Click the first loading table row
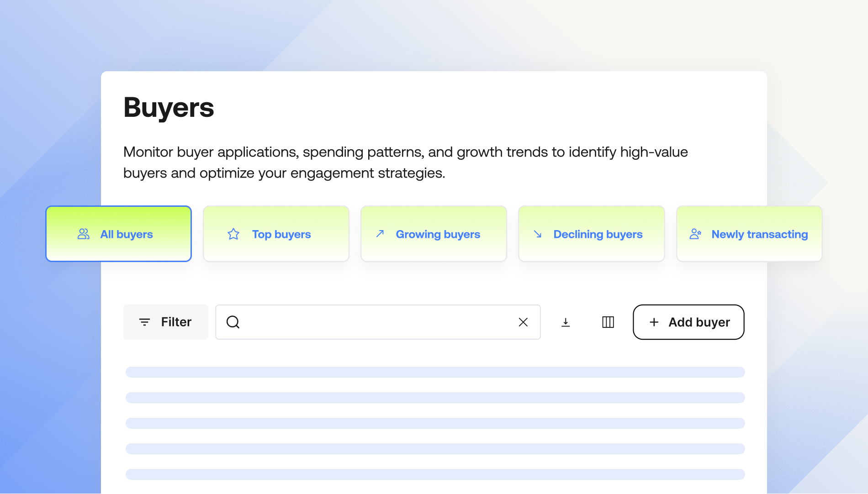Image resolution: width=868 pixels, height=494 pixels. click(x=435, y=372)
